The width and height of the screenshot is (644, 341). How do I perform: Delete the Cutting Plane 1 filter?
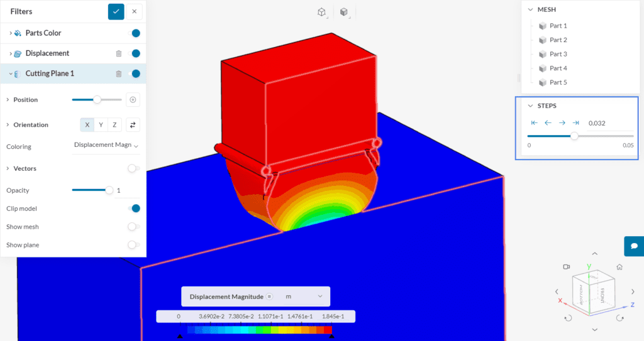pos(119,74)
